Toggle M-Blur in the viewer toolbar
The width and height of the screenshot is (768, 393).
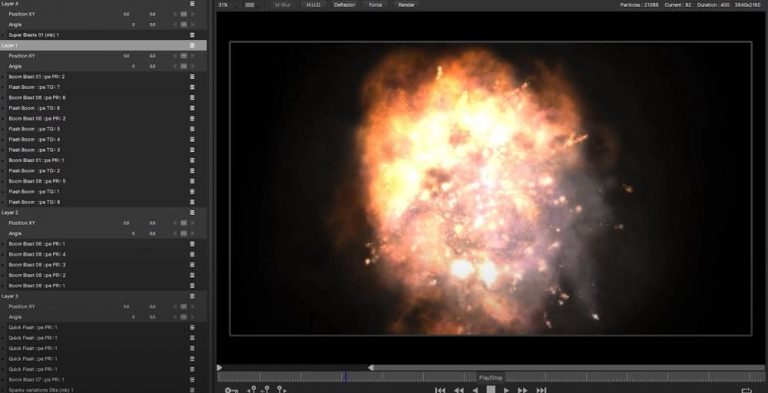282,5
